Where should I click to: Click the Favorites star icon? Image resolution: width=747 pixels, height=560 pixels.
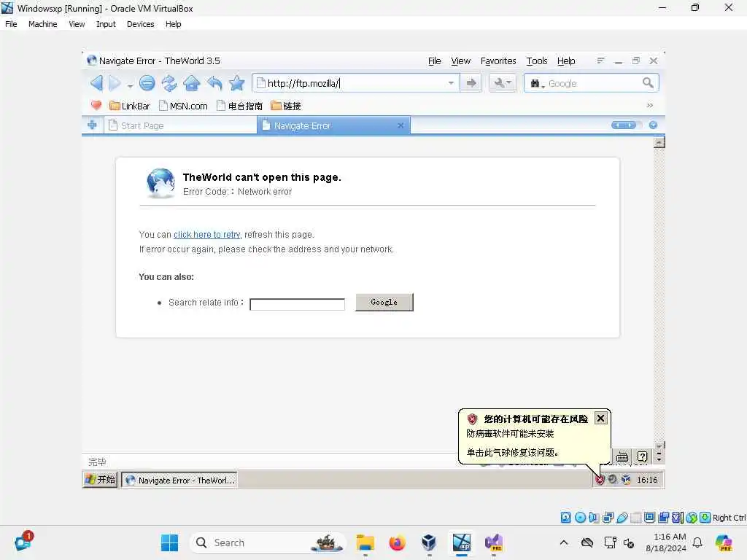236,83
